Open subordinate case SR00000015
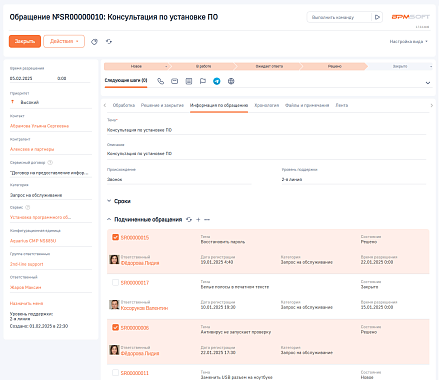 click(135, 238)
